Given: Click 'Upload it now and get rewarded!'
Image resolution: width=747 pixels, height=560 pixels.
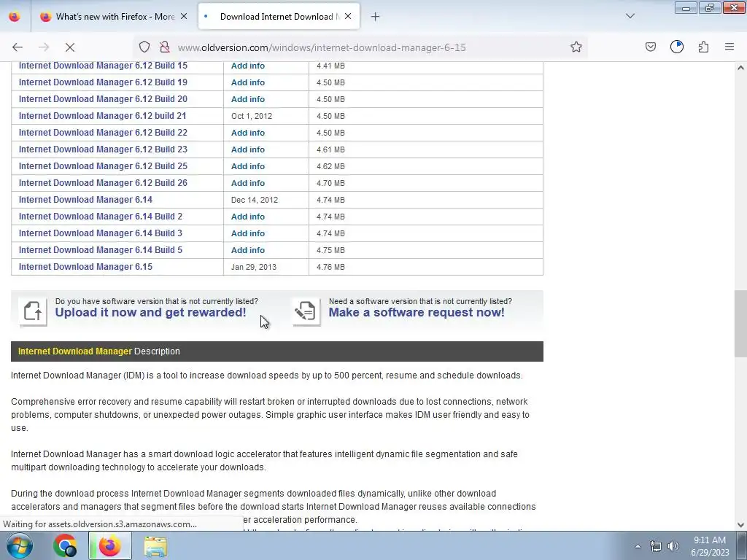Looking at the screenshot, I should pyautogui.click(x=150, y=312).
